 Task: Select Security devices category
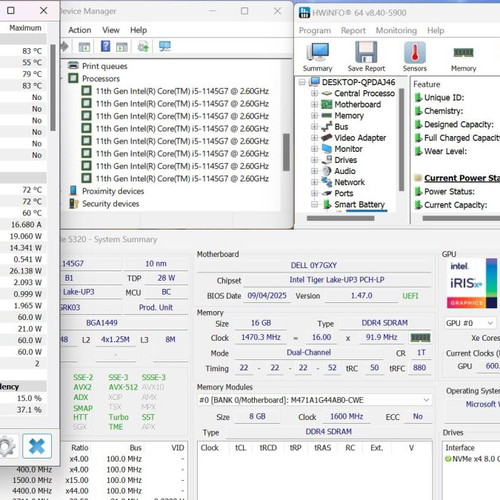coord(110,204)
